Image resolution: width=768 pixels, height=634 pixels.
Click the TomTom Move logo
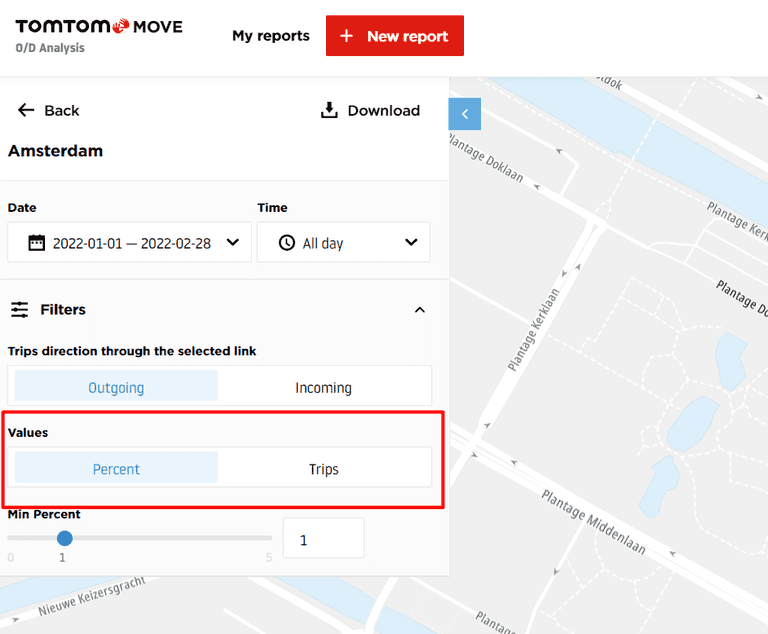[99, 27]
